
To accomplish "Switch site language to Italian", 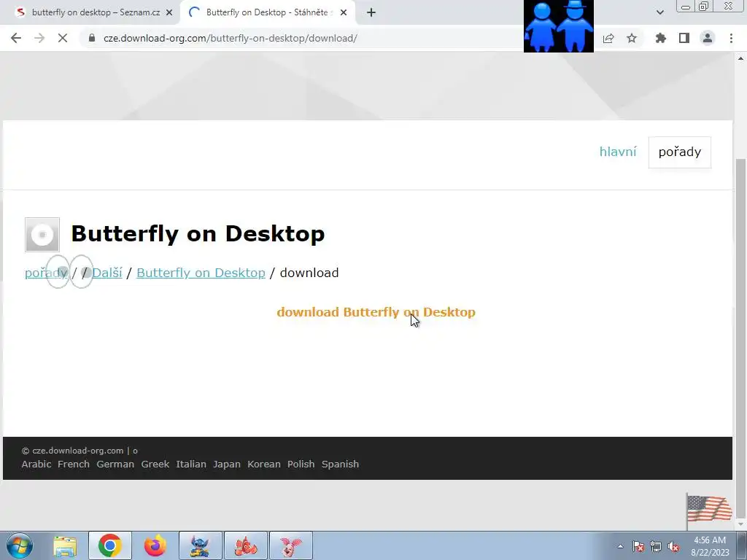I will click(x=191, y=464).
